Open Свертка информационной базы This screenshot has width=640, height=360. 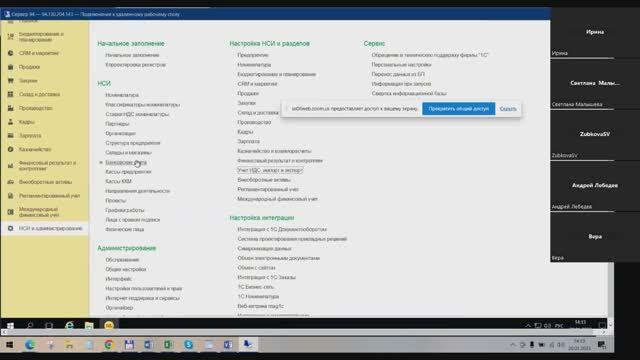click(409, 93)
